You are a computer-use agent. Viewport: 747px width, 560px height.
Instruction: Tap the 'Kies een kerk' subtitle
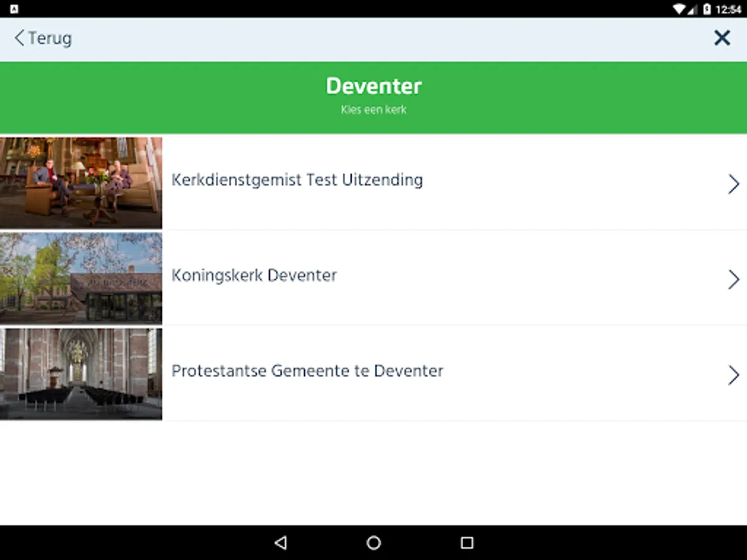pyautogui.click(x=374, y=110)
